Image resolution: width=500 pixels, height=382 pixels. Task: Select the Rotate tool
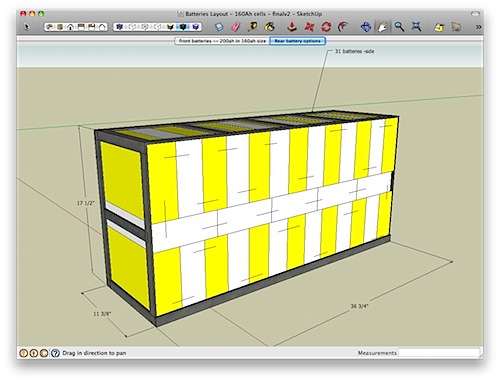[x=326, y=27]
